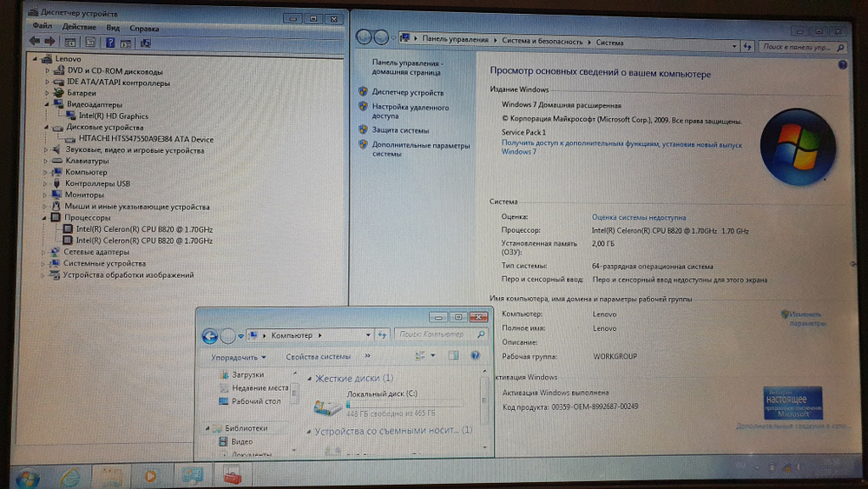Expand DVD и CD-ROM дисководы node
This screenshot has height=489, width=868.
tap(47, 71)
